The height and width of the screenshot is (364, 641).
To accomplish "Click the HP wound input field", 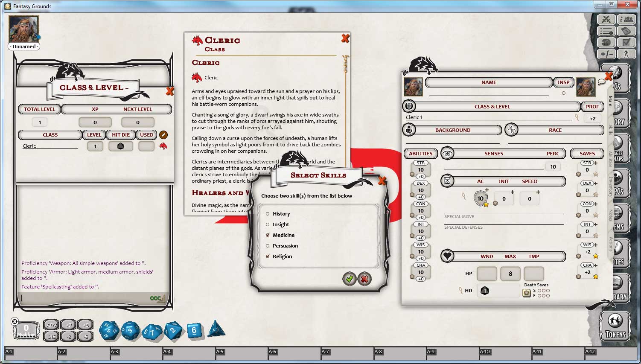I will [487, 274].
